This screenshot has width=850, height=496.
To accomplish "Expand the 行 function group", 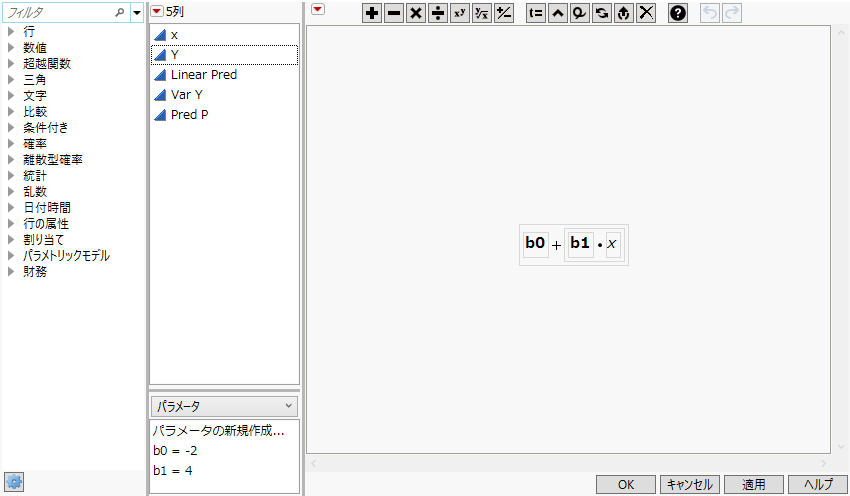I will click(11, 31).
